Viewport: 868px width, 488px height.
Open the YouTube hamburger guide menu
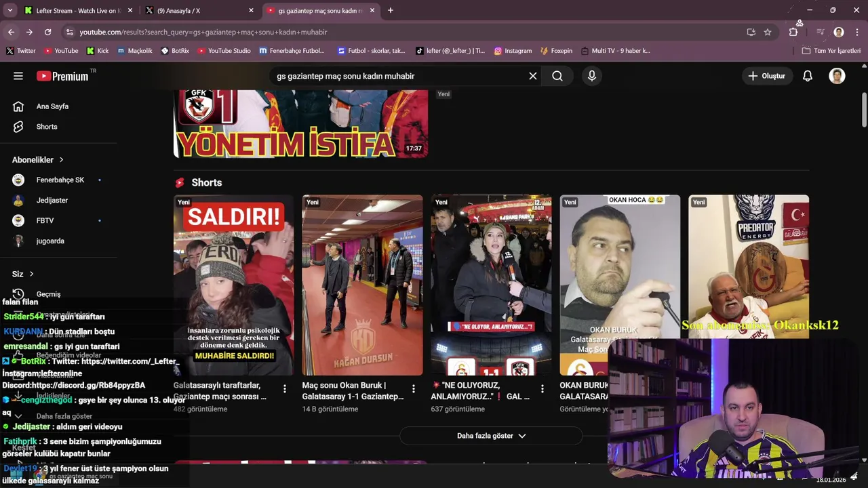click(x=18, y=76)
